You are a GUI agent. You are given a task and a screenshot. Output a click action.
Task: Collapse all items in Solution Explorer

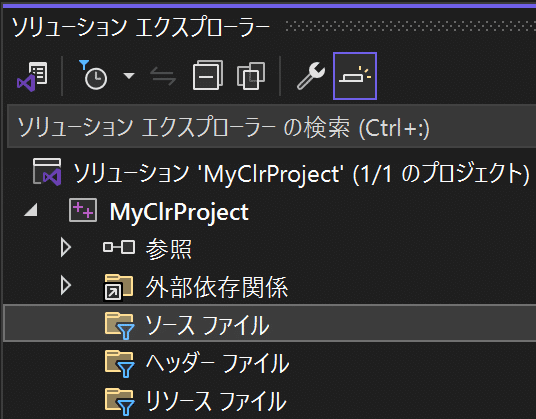[208, 76]
